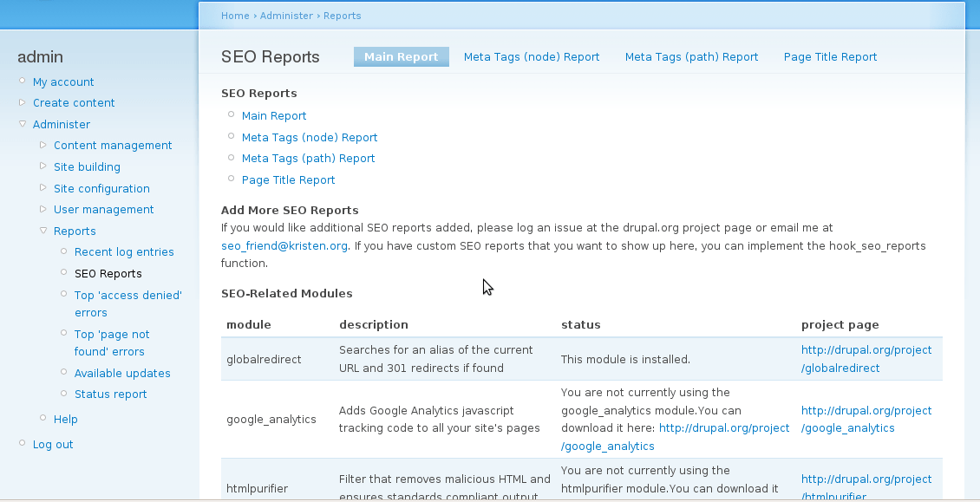Select the google_analytics module name cell
The width and height of the screenshot is (980, 502).
[271, 420]
